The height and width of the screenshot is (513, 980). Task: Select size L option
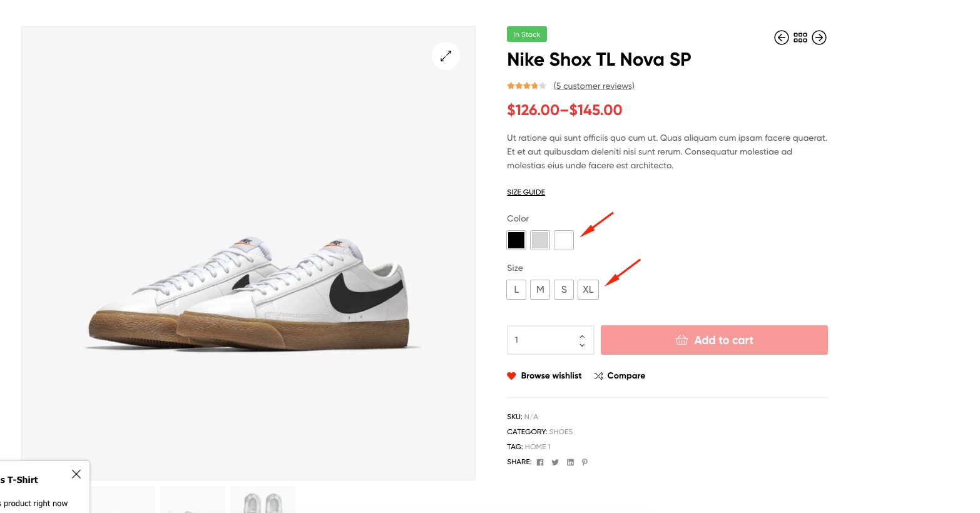(516, 290)
